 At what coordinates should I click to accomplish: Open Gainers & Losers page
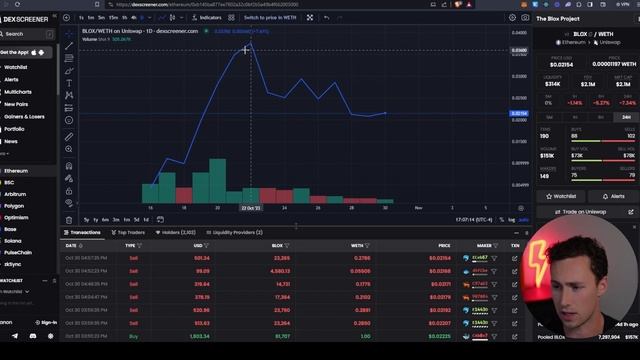tap(24, 117)
